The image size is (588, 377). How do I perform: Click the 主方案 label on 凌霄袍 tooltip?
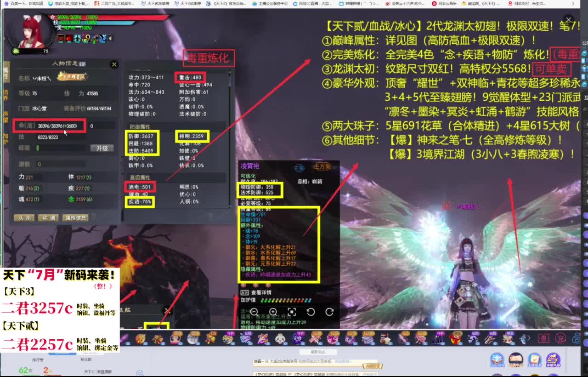(322, 166)
